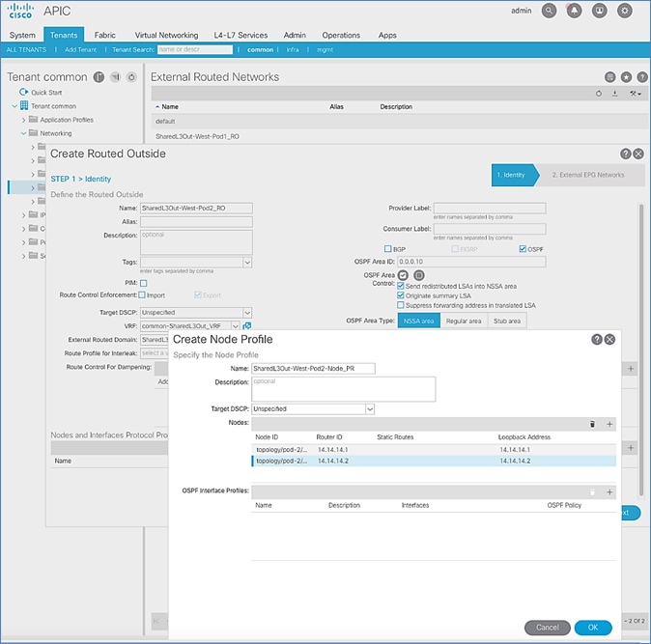Enable Suppress forwarding address in translated LSA
651x644 pixels.
[x=401, y=305]
